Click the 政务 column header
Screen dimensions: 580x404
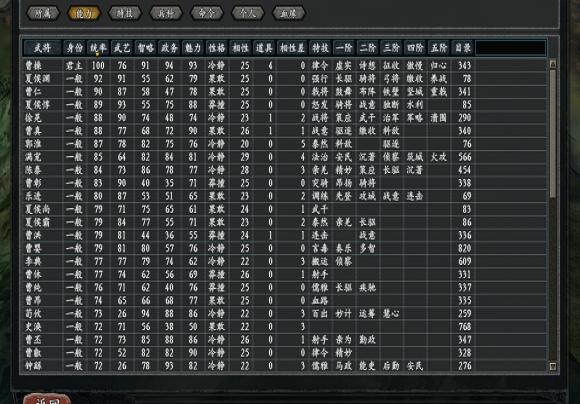(x=169, y=48)
